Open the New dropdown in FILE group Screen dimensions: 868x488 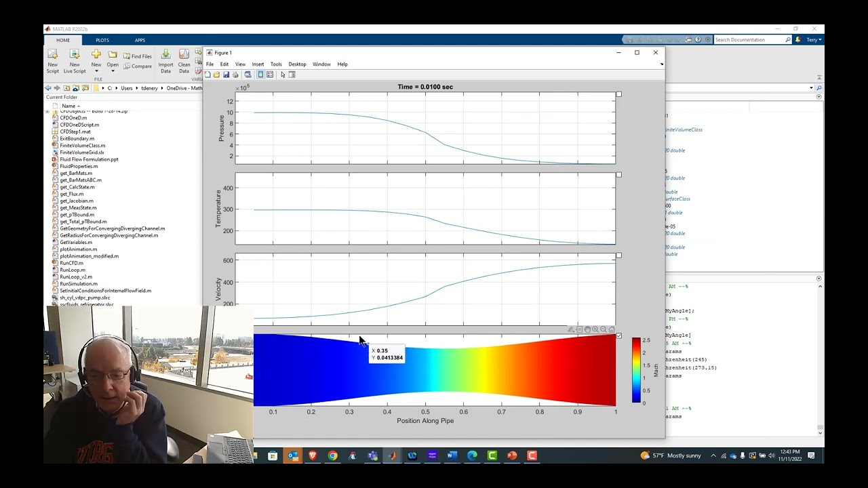tap(96, 61)
